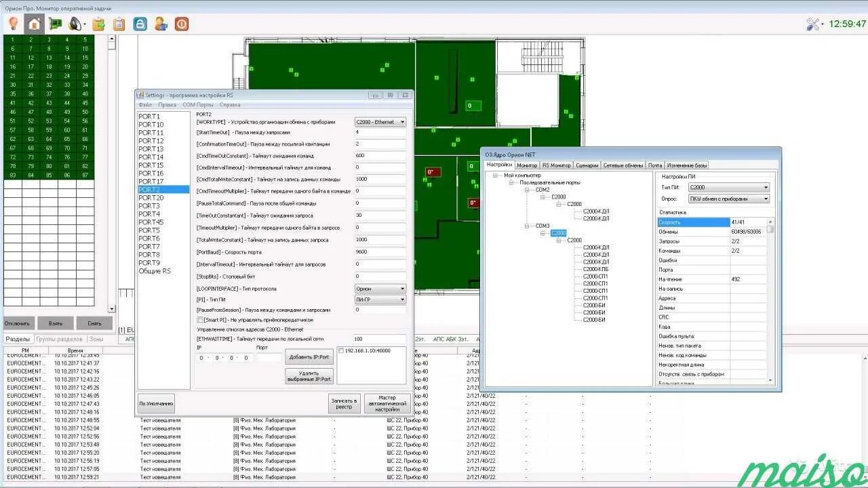Collapse the COM2 tree node
Viewport: 868px width, 488px height.
528,190
